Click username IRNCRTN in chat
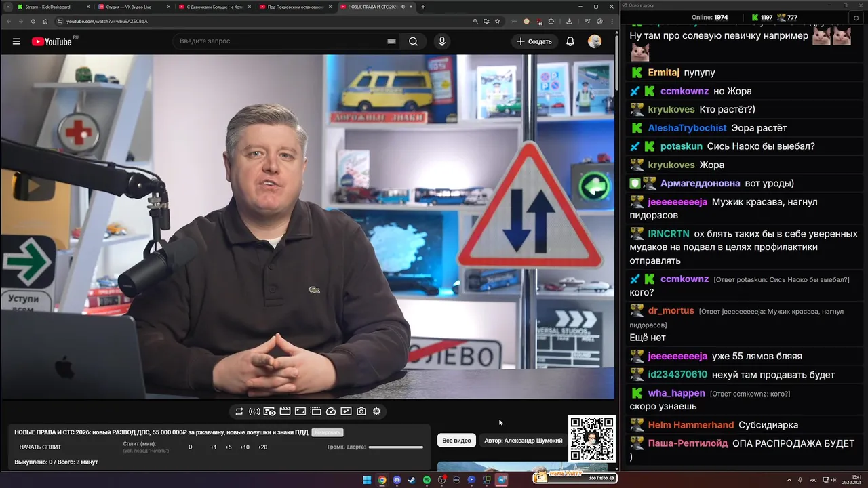Image resolution: width=868 pixels, height=488 pixels. point(667,233)
